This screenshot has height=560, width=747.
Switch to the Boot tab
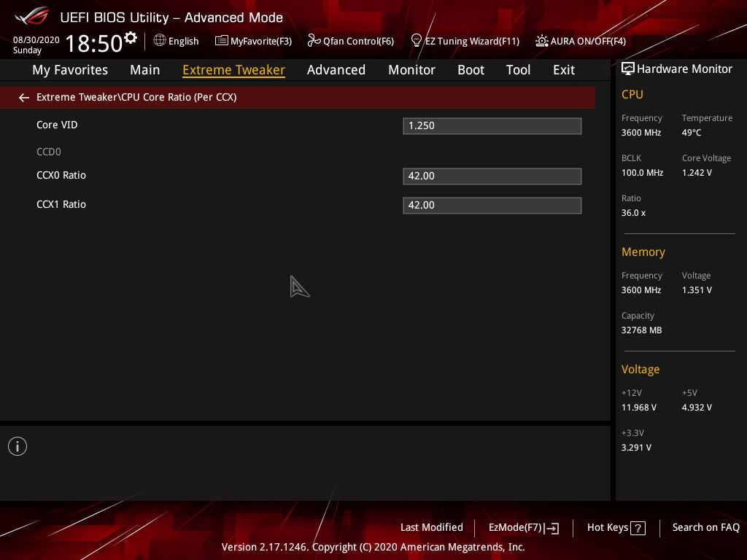coord(471,70)
